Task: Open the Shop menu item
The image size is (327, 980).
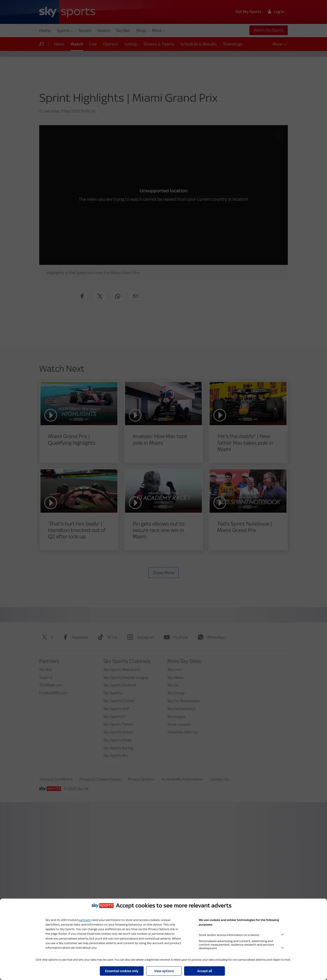Action: tap(141, 31)
